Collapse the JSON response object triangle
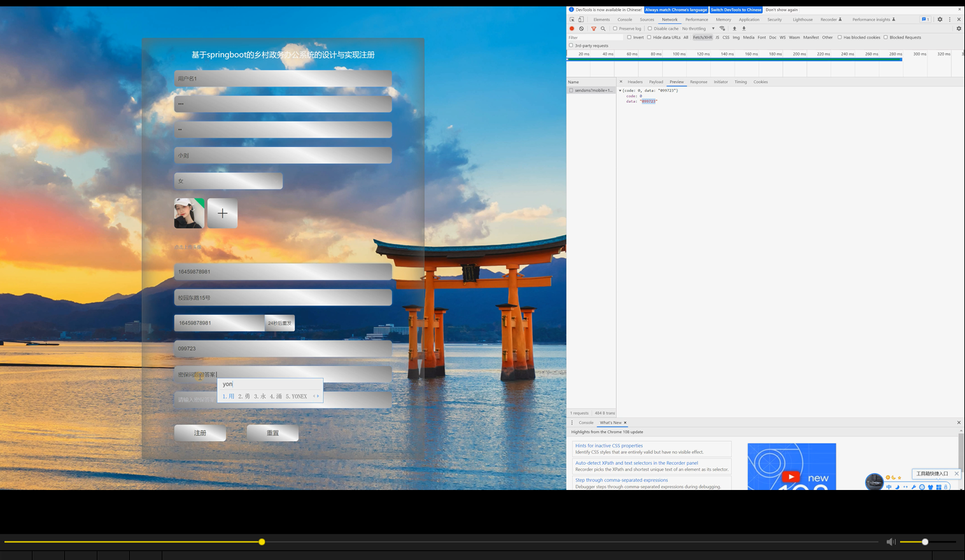 [x=620, y=90]
